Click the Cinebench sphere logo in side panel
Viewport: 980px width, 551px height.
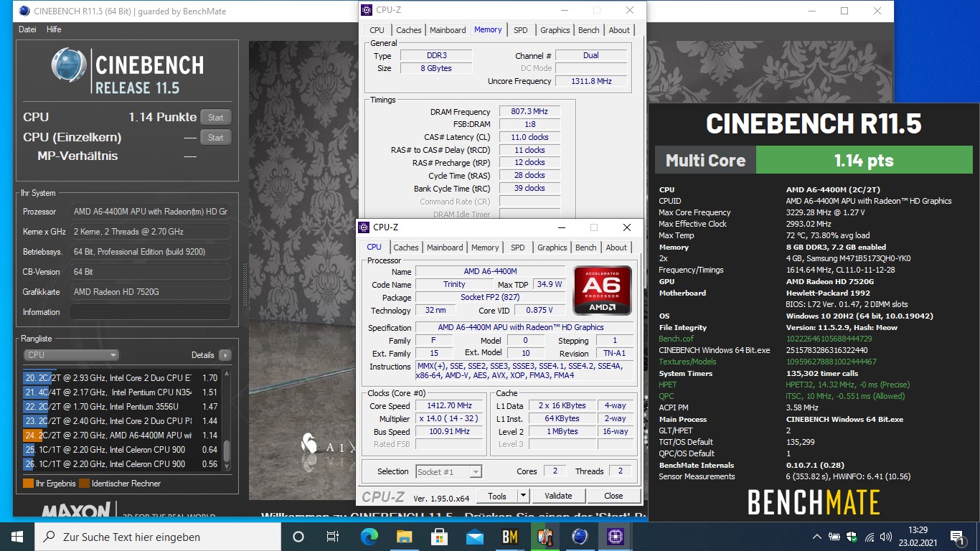70,66
